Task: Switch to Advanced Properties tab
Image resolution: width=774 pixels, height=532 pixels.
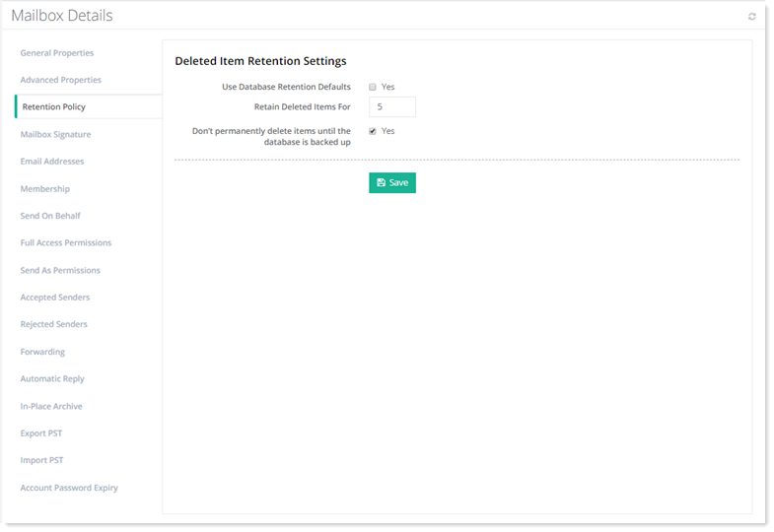Action: coord(61,80)
